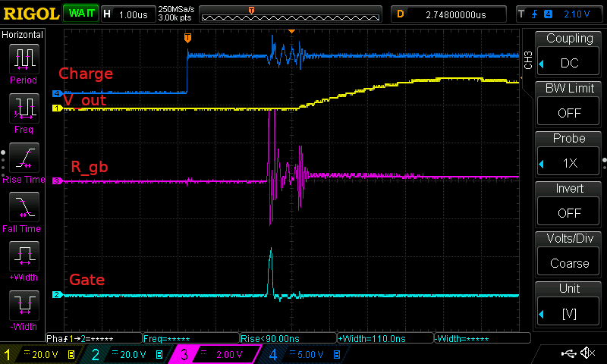This screenshot has height=364, width=607.
Task: Click the trigger rising-edge icon
Action: [x=535, y=14]
